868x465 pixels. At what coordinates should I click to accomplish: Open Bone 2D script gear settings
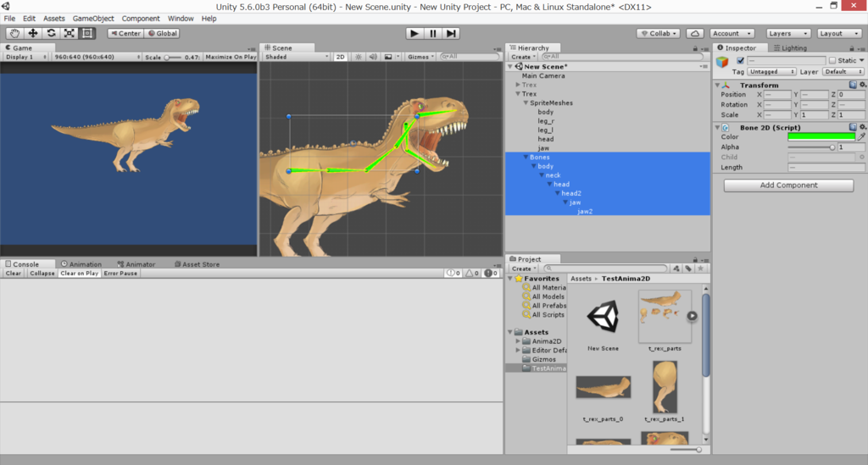pos(862,127)
